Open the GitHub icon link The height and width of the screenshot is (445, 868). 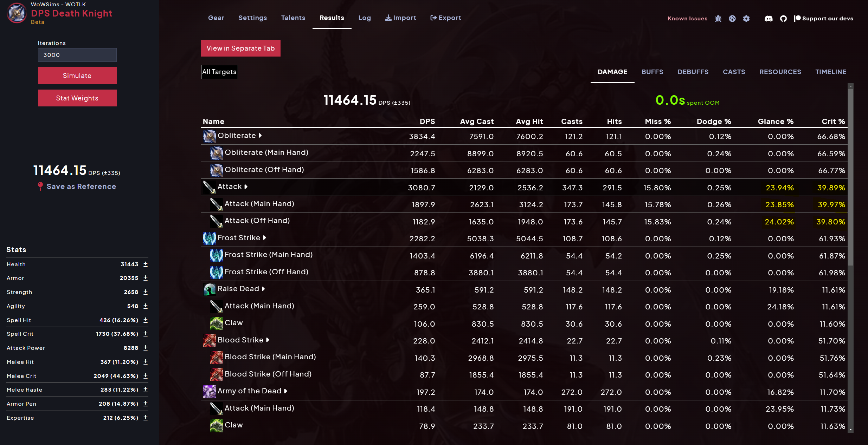(x=783, y=18)
